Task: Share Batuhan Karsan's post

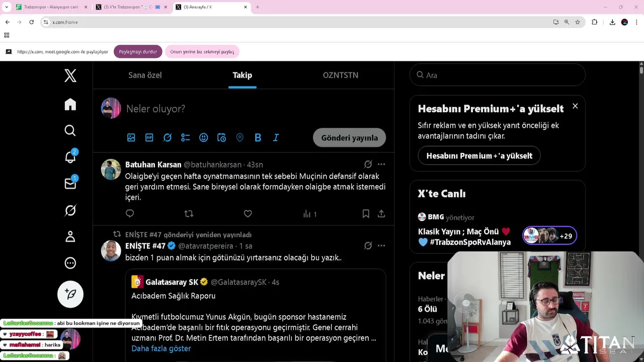Action: [x=381, y=214]
